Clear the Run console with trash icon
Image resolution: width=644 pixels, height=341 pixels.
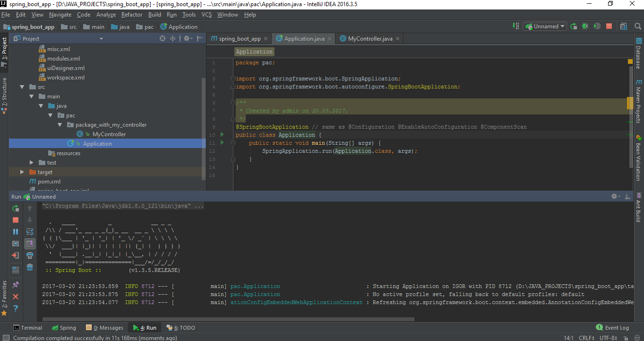tap(29, 267)
